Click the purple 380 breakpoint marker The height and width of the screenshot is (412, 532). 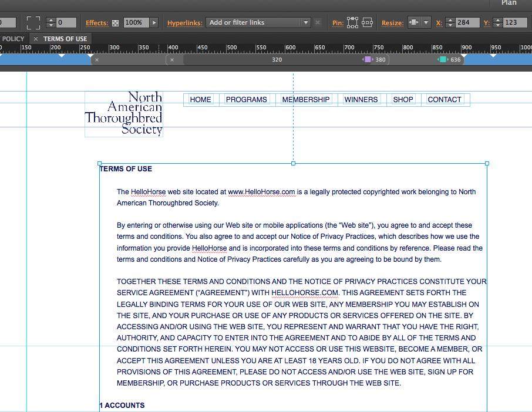point(368,60)
